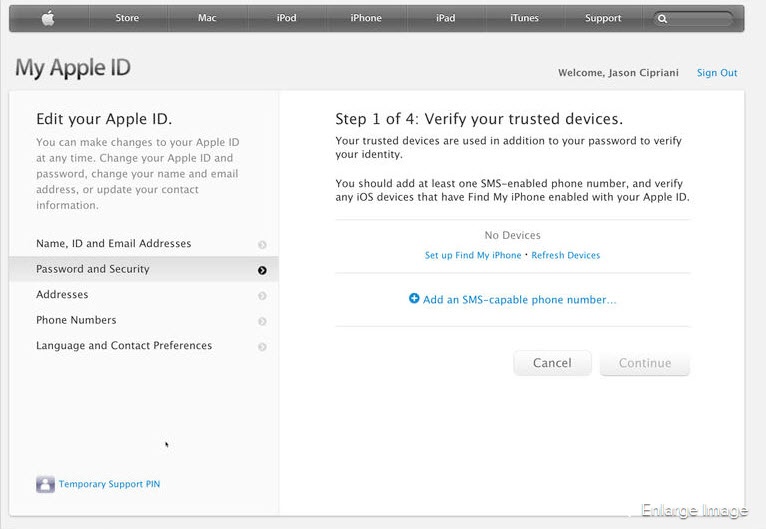Click the Refresh Devices link
The height and width of the screenshot is (529, 766).
[566, 255]
